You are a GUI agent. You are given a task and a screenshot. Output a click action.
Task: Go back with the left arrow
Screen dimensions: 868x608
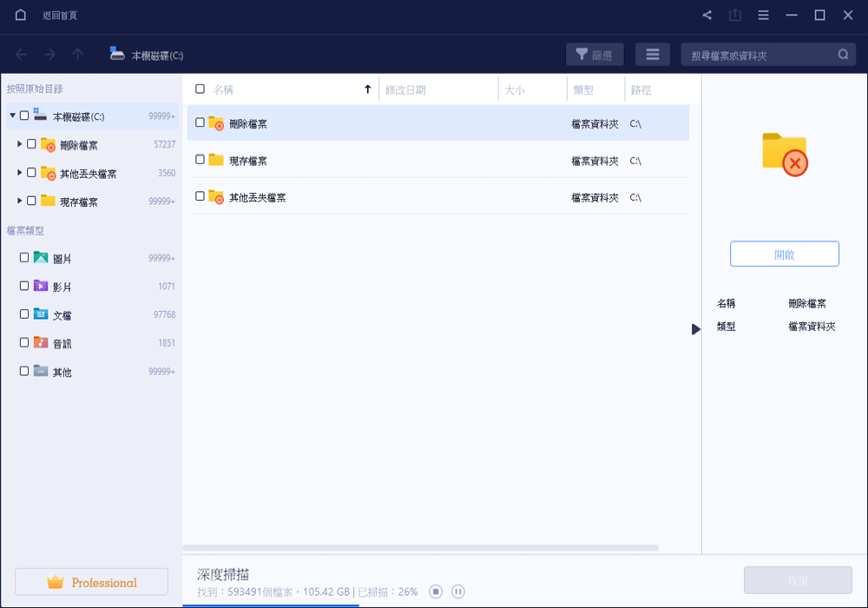[21, 54]
